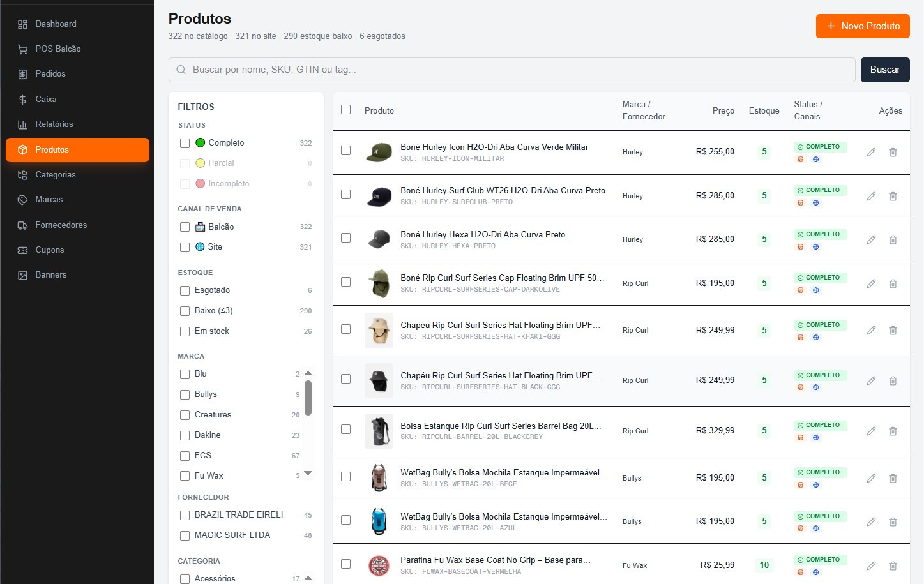Select all products with header checkbox
The height and width of the screenshot is (584, 924).
[x=345, y=110]
